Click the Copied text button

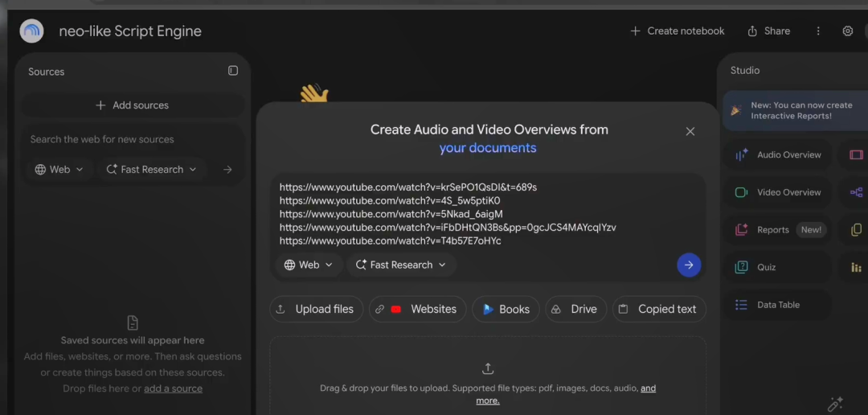click(x=659, y=309)
